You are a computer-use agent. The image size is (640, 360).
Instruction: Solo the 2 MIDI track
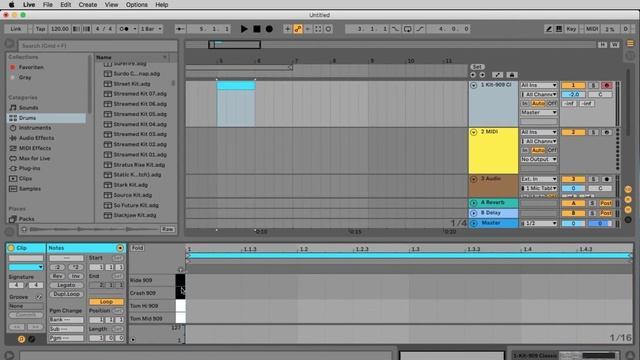(x=593, y=132)
